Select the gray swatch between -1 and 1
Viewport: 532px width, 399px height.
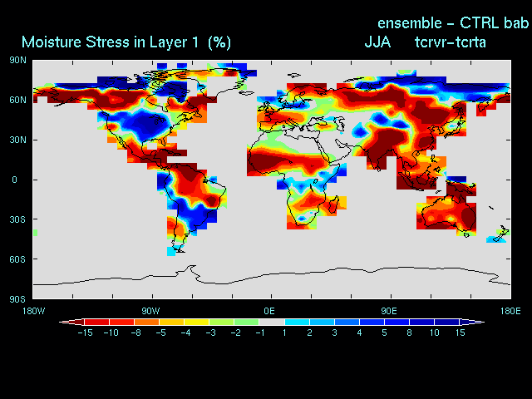pos(272,322)
